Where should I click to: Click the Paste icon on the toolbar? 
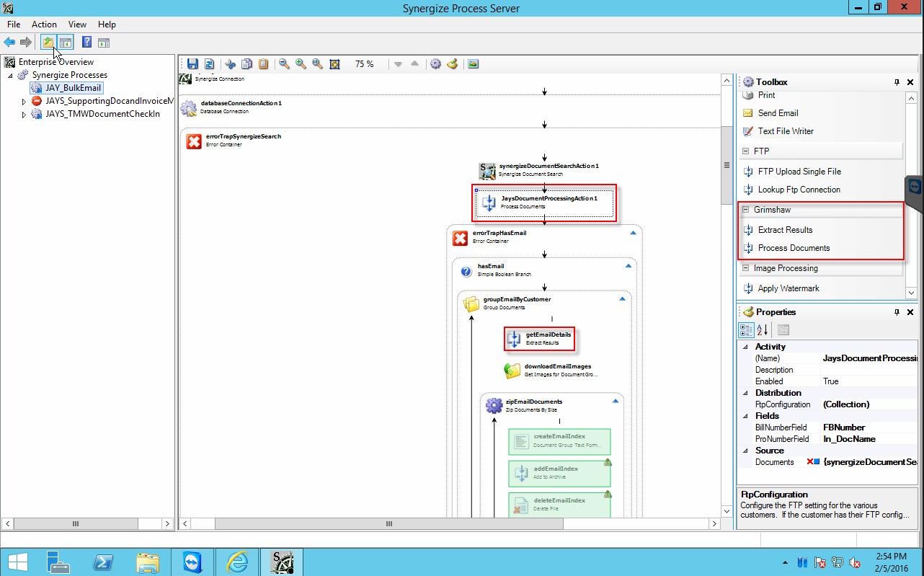tap(263, 64)
